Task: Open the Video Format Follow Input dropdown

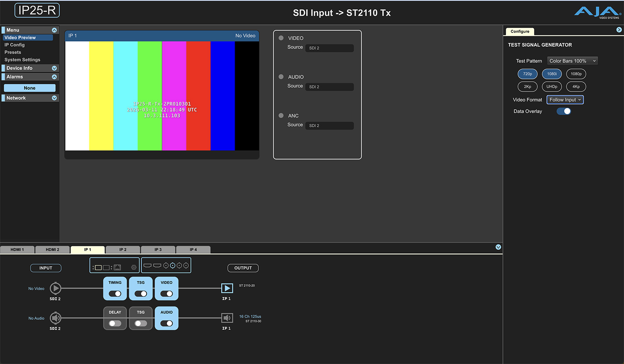Action: (565, 100)
